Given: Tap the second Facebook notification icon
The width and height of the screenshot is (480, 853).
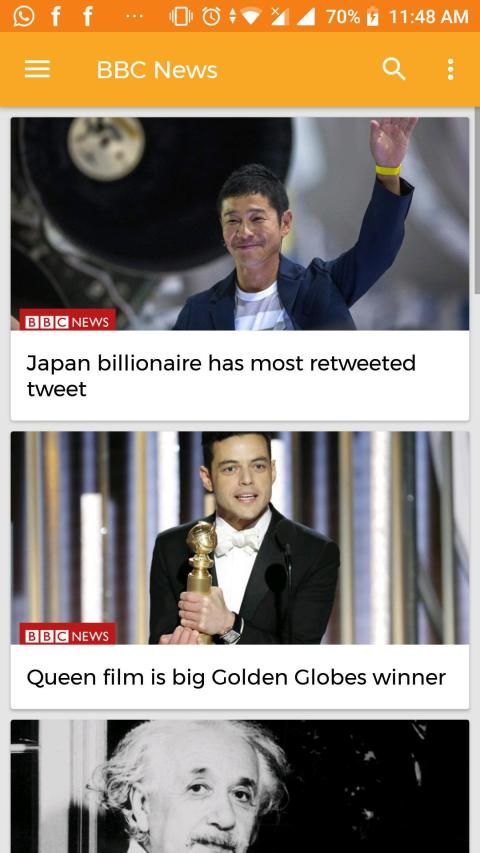Looking at the screenshot, I should [x=87, y=16].
